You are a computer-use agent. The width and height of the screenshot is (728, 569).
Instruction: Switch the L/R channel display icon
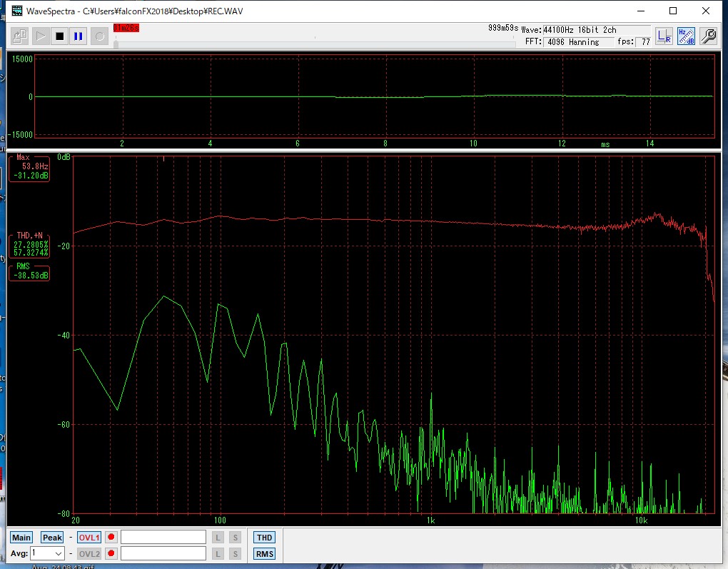(x=664, y=36)
